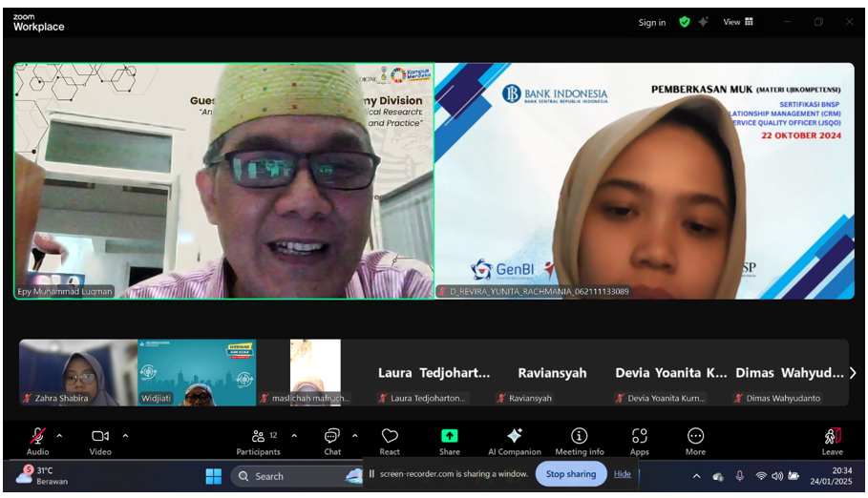Click the green Share screen icon
Image resolution: width=868 pixels, height=498 pixels.
(x=450, y=436)
